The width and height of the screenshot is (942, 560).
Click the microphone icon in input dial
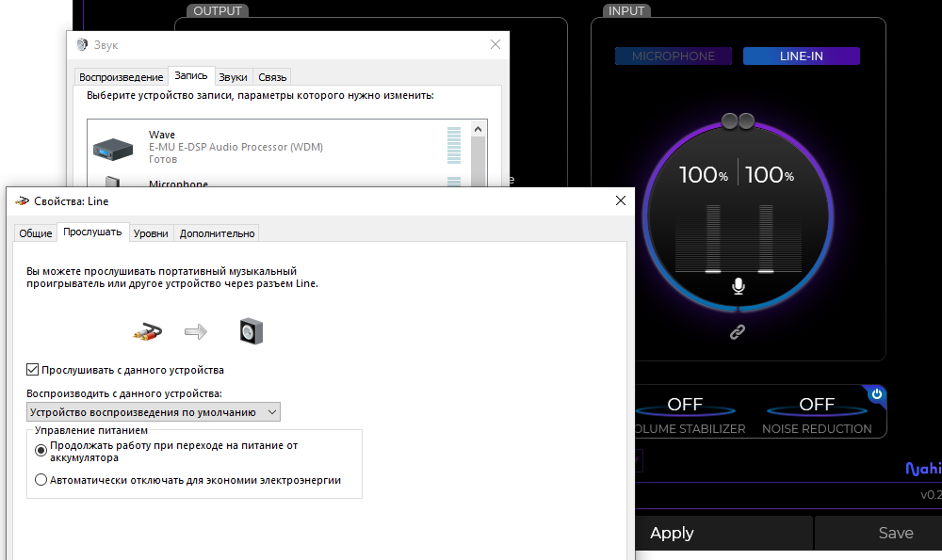pos(739,286)
